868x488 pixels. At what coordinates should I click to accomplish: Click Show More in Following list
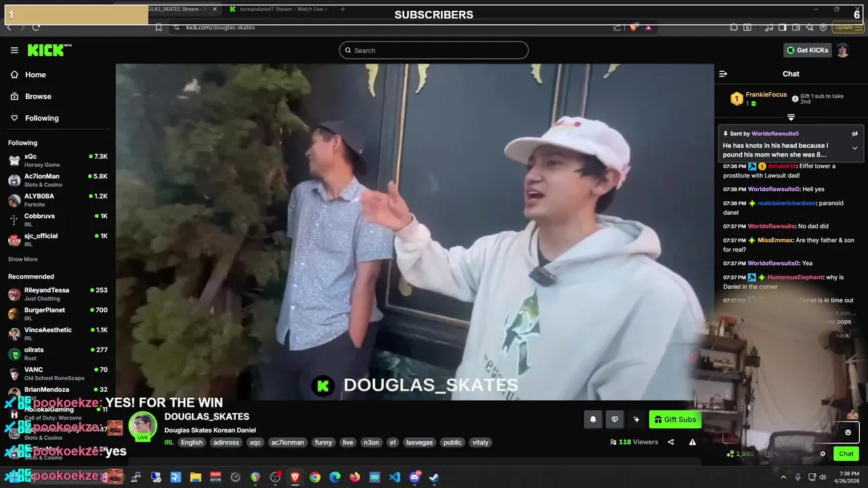(23, 259)
